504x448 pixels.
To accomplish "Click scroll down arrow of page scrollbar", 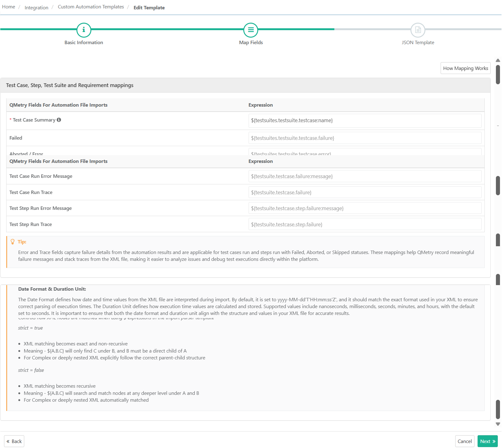I will (498, 424).
